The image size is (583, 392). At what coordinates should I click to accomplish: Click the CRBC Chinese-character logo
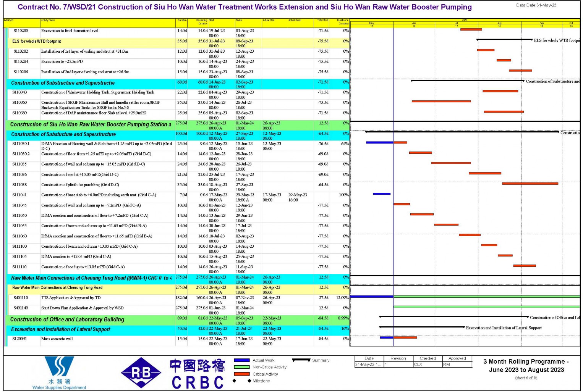[198, 374]
